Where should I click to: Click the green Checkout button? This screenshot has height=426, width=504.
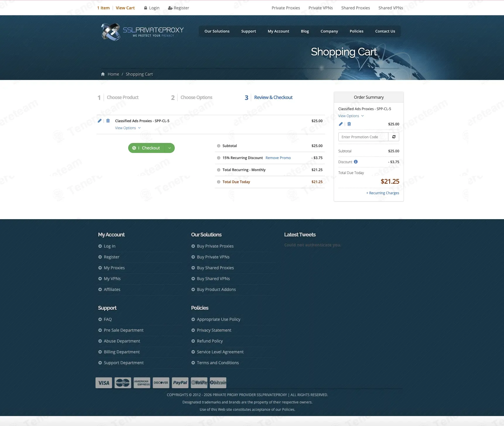tap(146, 148)
